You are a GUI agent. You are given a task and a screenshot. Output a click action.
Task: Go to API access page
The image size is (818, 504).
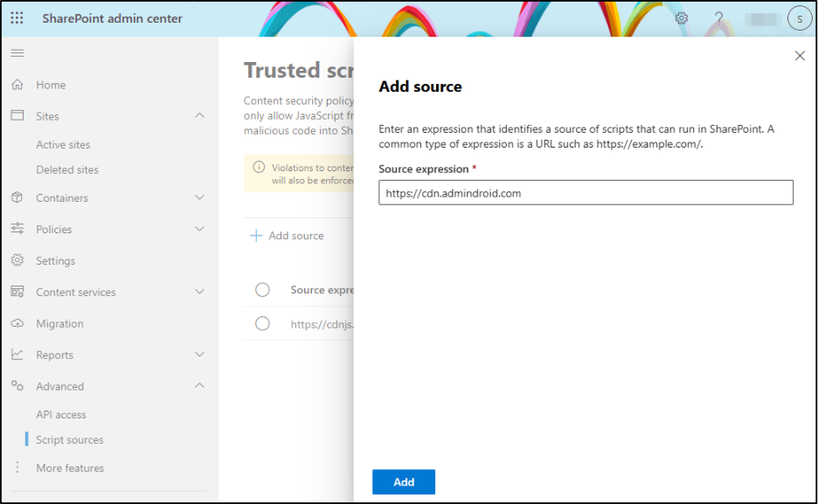pyautogui.click(x=61, y=415)
